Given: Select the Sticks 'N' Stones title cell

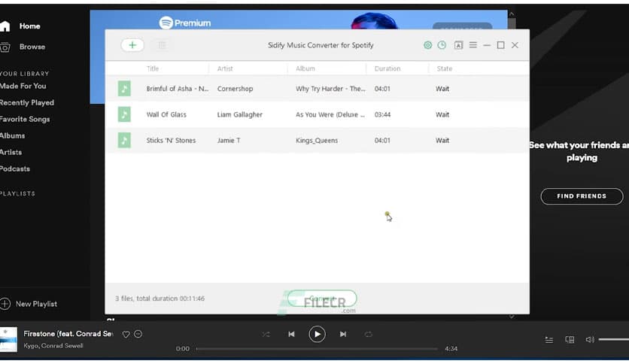Looking at the screenshot, I should point(171,141).
